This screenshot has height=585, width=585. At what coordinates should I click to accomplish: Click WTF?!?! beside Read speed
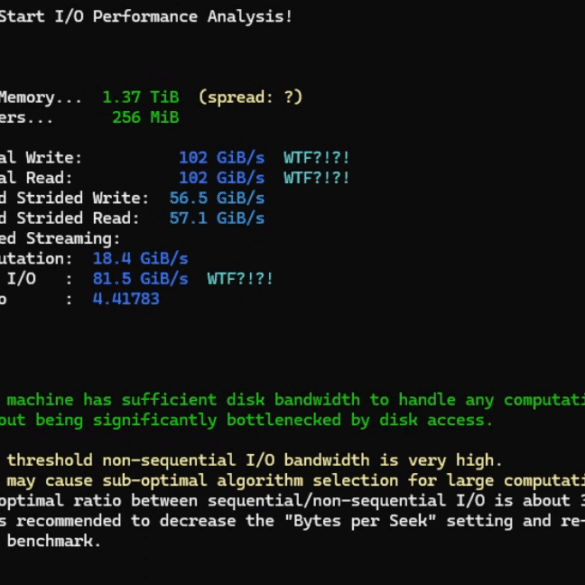[316, 178]
